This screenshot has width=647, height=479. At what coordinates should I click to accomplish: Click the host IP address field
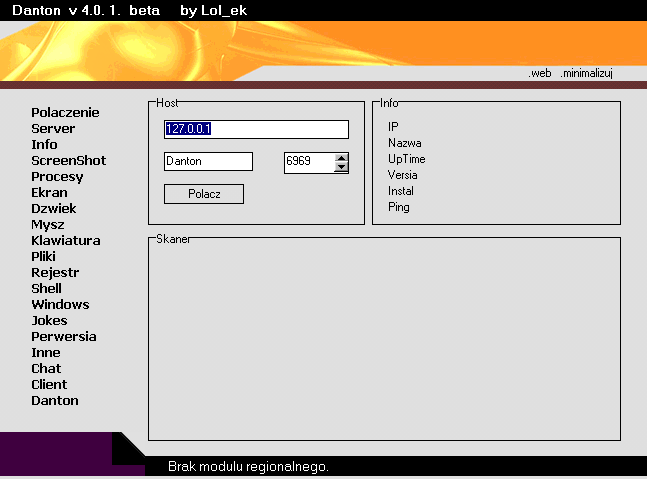256,129
